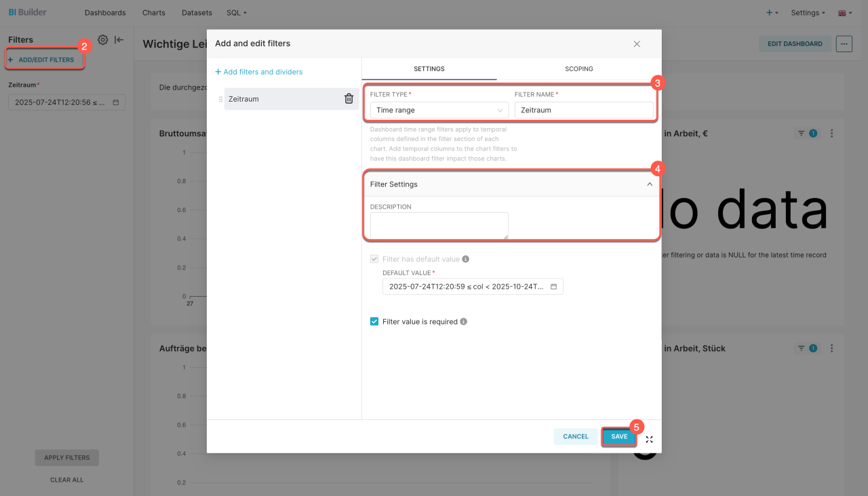The width and height of the screenshot is (868, 496).
Task: Switch to the Scoping tab
Action: pyautogui.click(x=579, y=69)
